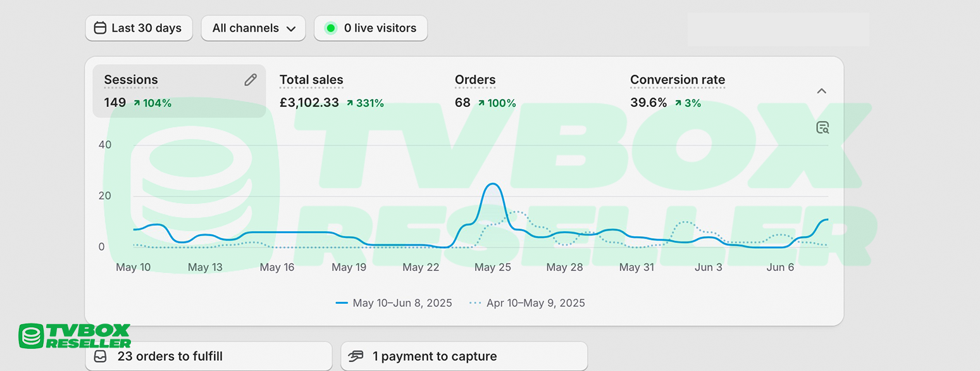Click the payment hand icon beside capture
The width and height of the screenshot is (980, 371).
click(356, 356)
